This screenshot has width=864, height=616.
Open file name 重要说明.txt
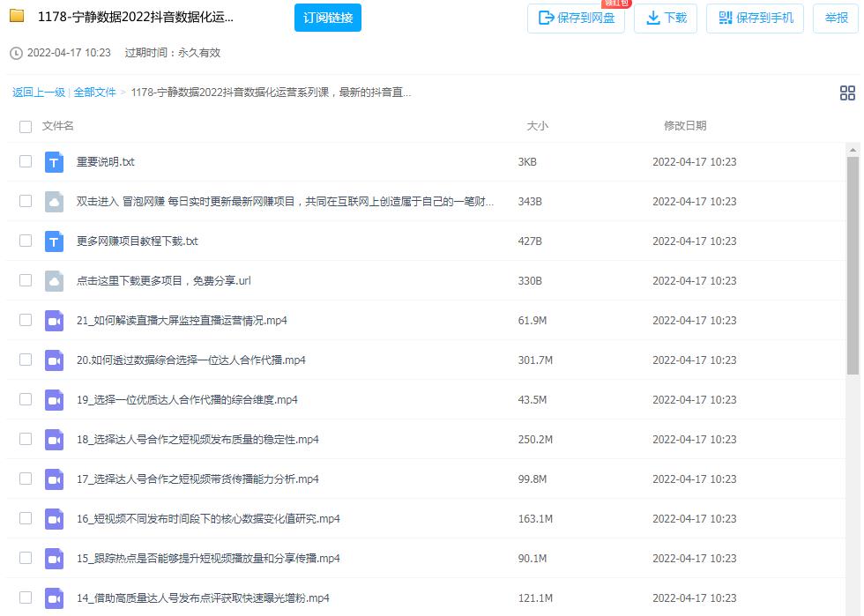(x=105, y=162)
